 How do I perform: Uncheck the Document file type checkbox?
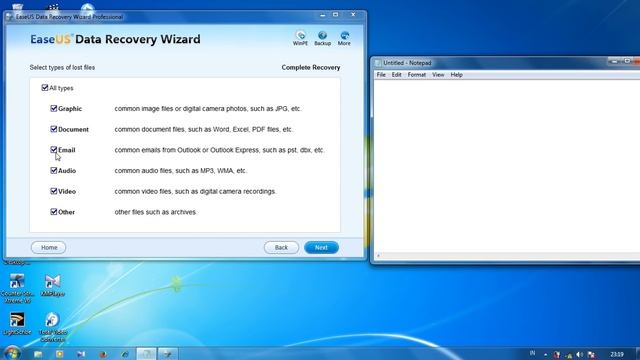click(53, 129)
